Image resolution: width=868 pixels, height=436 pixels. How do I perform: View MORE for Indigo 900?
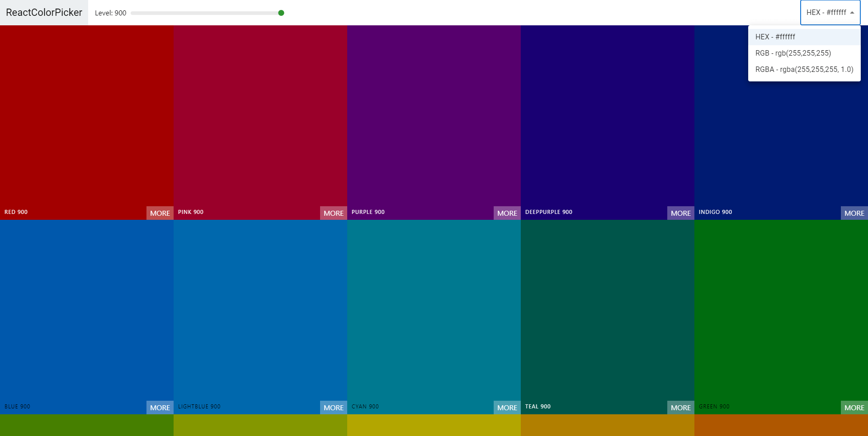tap(854, 213)
